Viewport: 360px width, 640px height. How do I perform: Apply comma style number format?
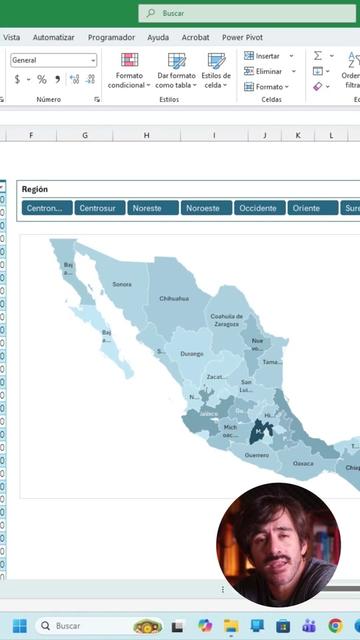(x=58, y=79)
